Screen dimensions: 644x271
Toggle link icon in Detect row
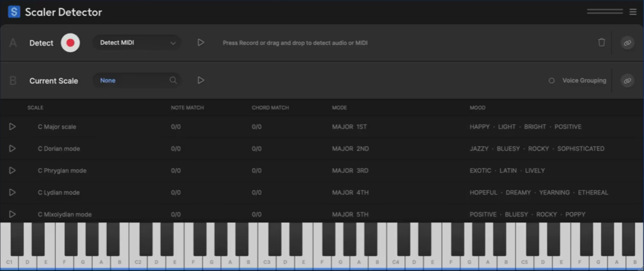627,42
